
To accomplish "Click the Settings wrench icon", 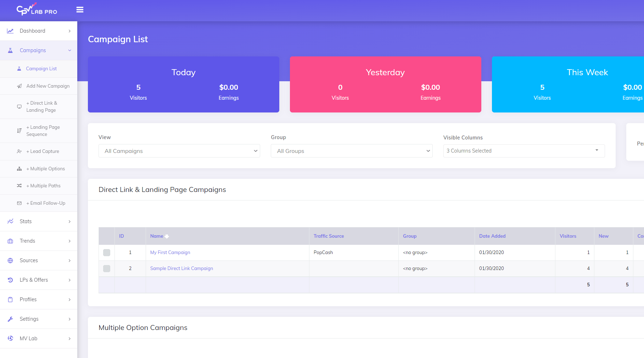I will 10,319.
